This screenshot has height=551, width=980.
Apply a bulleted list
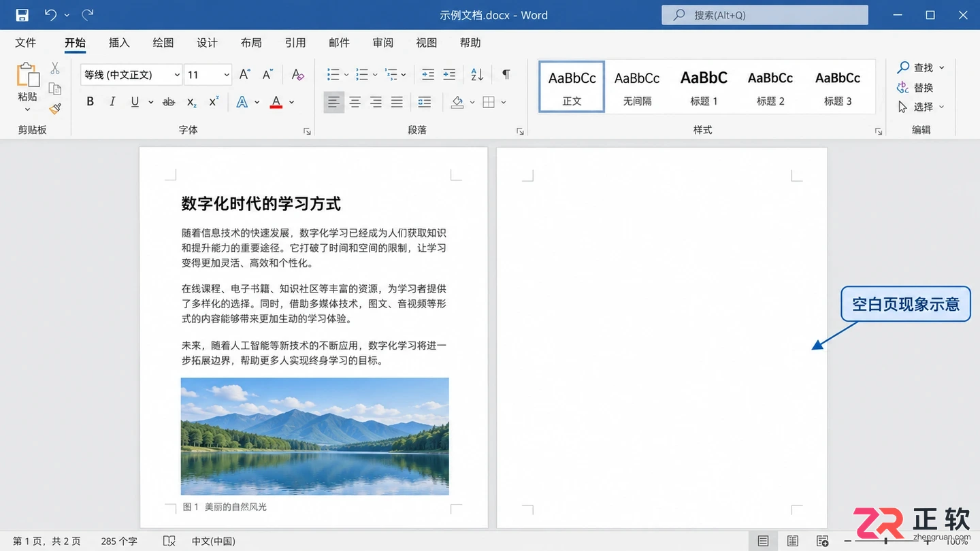tap(333, 74)
